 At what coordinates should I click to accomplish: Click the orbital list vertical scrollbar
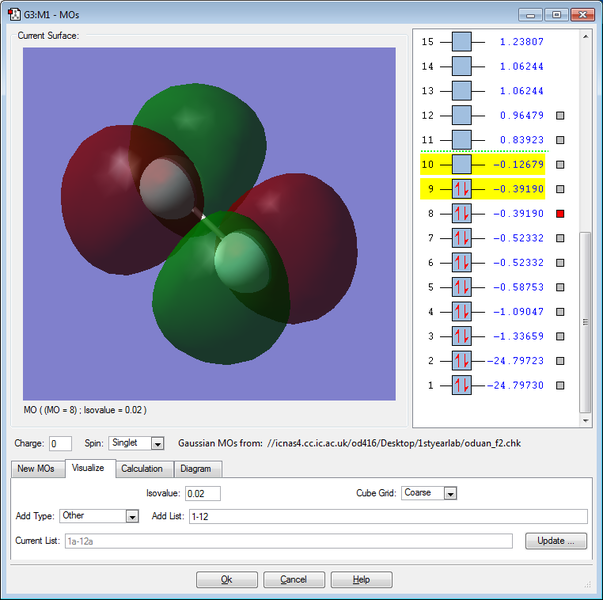coord(586,320)
